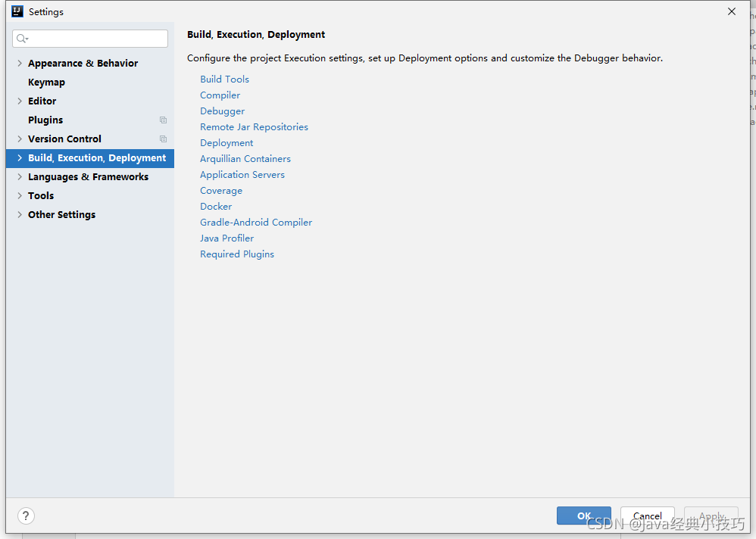
Task: Expand the Editor settings tree
Action: click(x=19, y=101)
